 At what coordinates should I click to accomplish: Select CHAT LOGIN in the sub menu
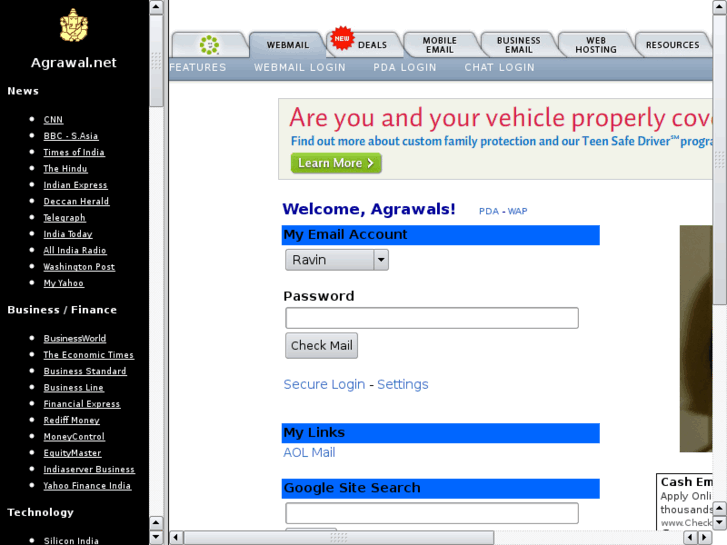point(499,67)
